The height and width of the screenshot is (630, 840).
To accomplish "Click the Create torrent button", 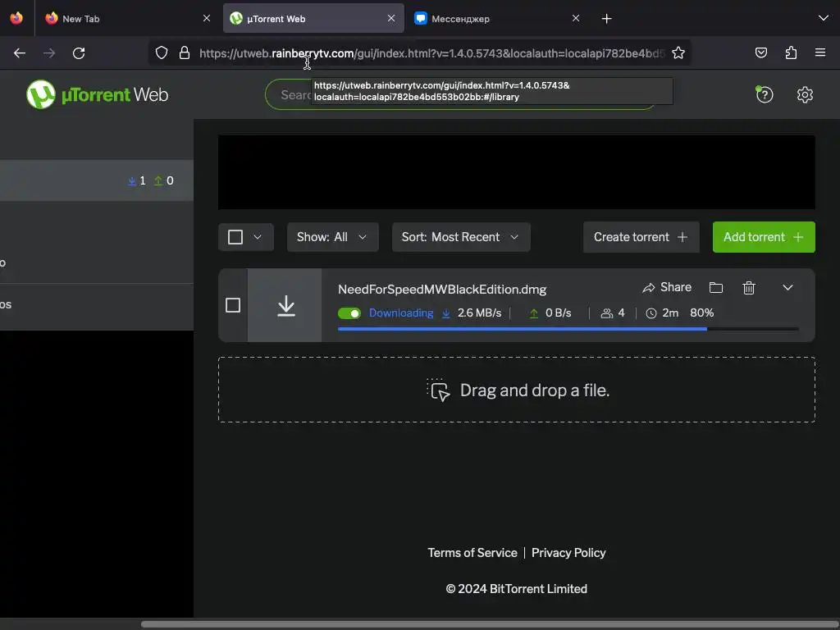I will point(641,237).
